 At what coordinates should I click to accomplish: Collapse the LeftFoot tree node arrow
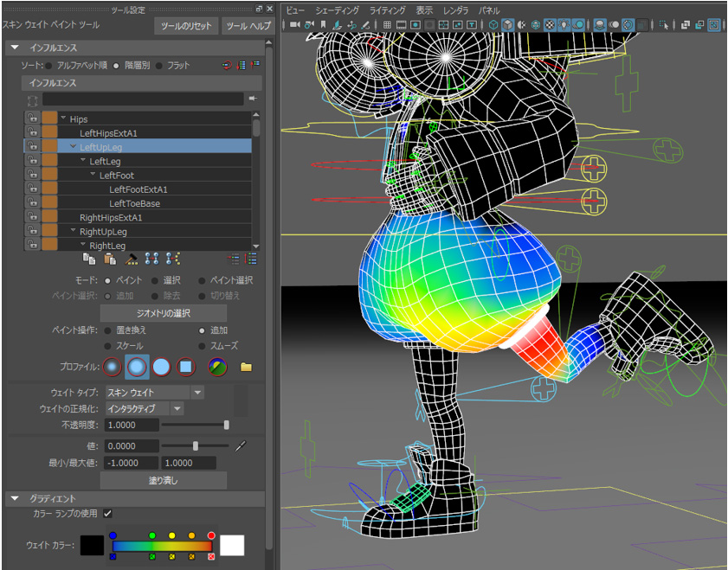coord(93,174)
